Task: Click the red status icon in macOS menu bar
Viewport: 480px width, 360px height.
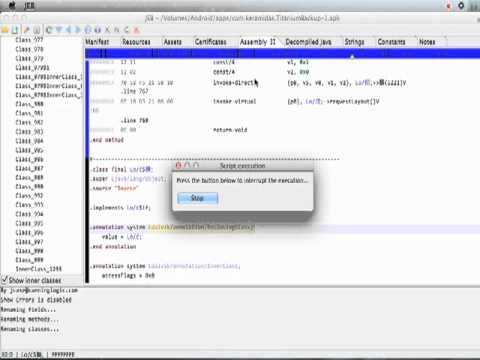Action: 449,6
